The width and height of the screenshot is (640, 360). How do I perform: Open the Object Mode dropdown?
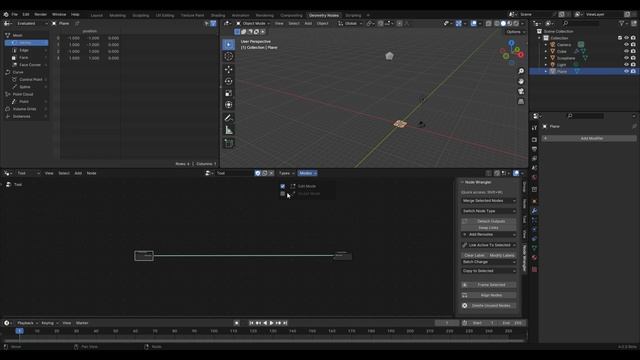pyautogui.click(x=253, y=24)
